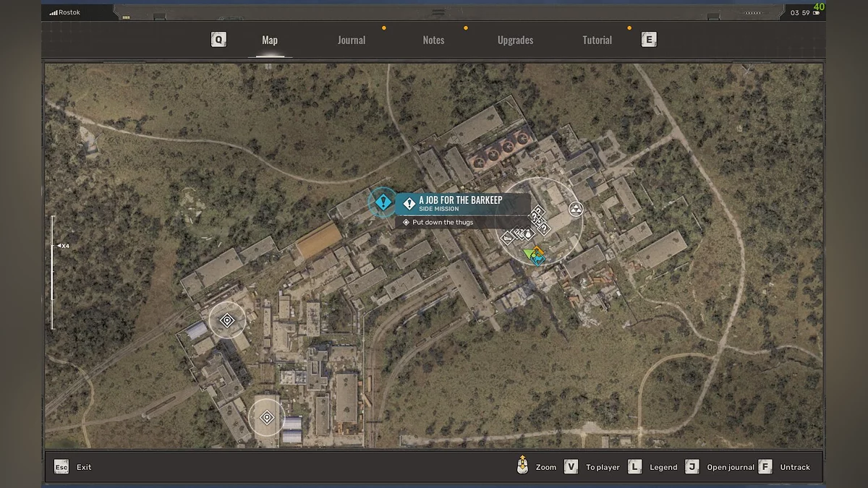Click the L key icon for legend
The height and width of the screenshot is (488, 868).
634,467
